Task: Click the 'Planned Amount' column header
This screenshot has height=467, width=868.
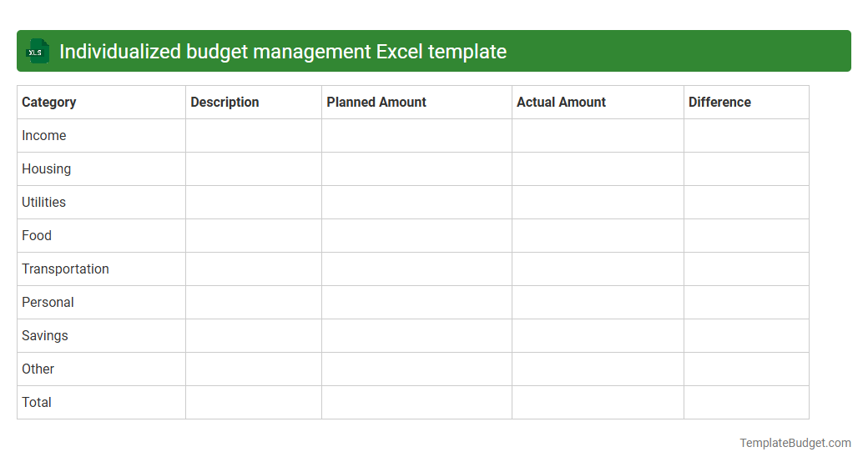Action: [416, 103]
